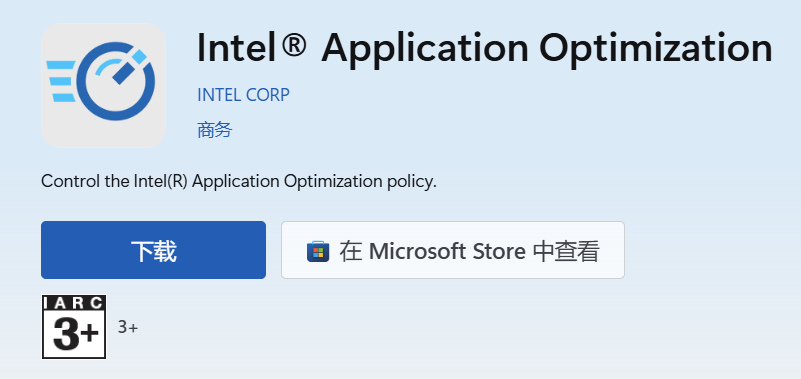Click the Intel Application Optimization app icon
The width and height of the screenshot is (801, 379).
click(104, 85)
